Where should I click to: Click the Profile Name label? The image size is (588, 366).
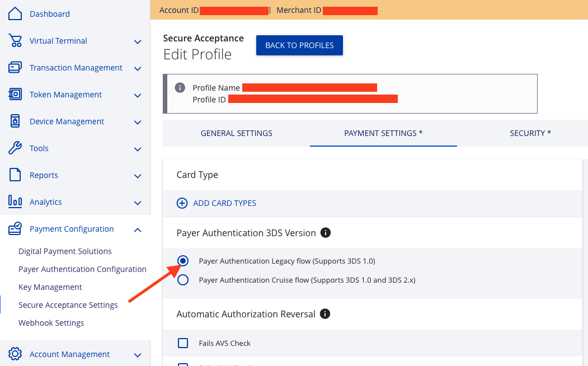pos(216,88)
